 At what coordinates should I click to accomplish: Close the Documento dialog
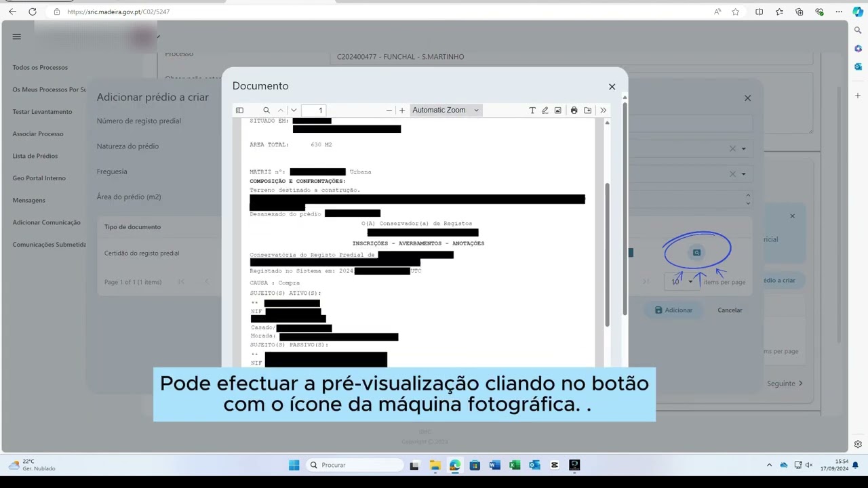(x=612, y=87)
